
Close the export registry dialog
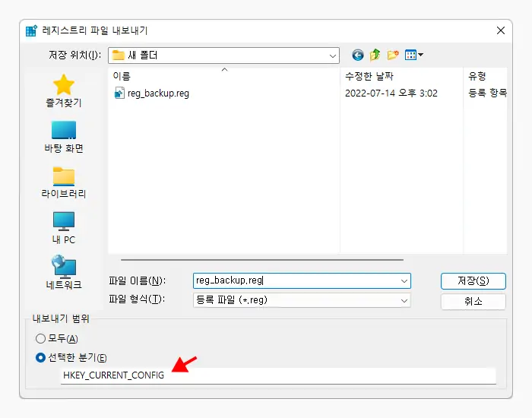click(501, 30)
